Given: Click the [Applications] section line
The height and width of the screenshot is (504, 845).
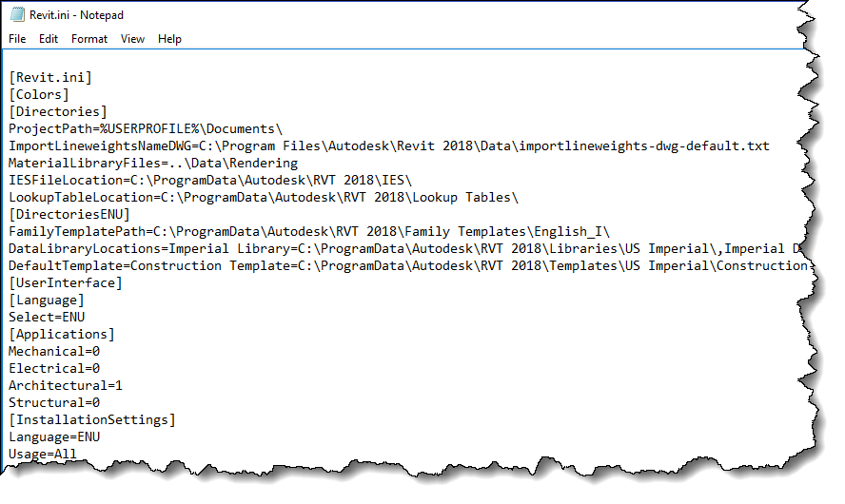Looking at the screenshot, I should tap(62, 335).
